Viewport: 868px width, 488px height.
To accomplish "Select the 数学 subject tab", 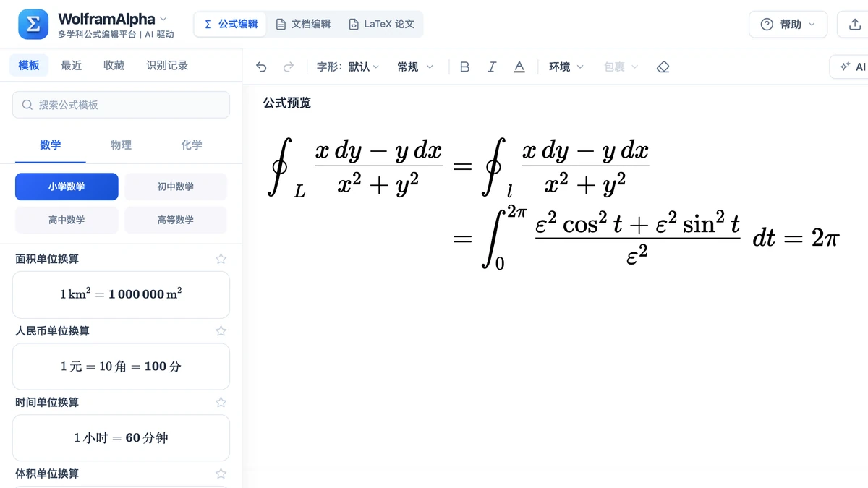I will pyautogui.click(x=51, y=145).
